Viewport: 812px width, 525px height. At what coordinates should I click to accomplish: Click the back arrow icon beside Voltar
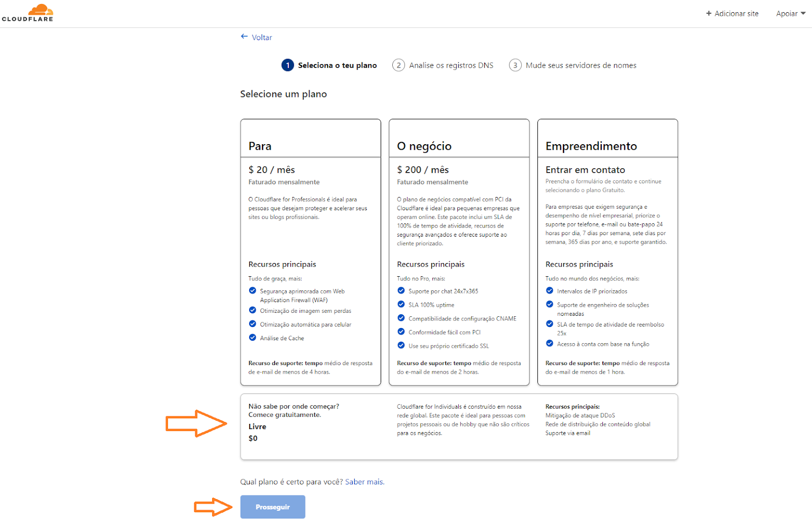(x=244, y=37)
